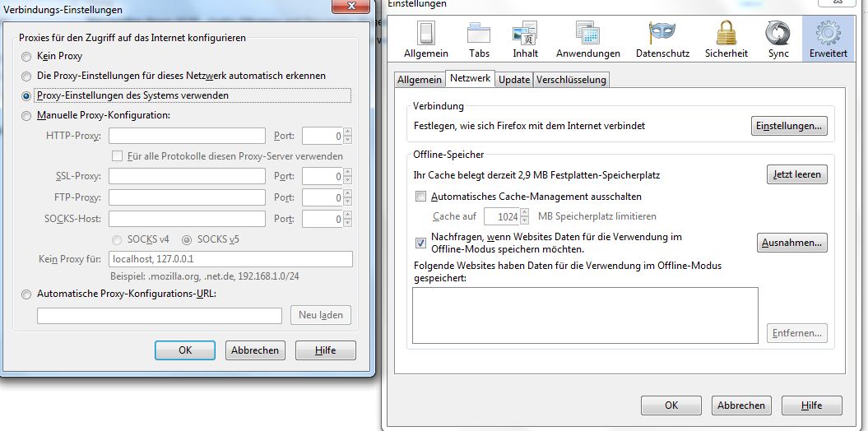Click Abbrechen in Verbindungs-Einstellungen dialog

[x=255, y=350]
